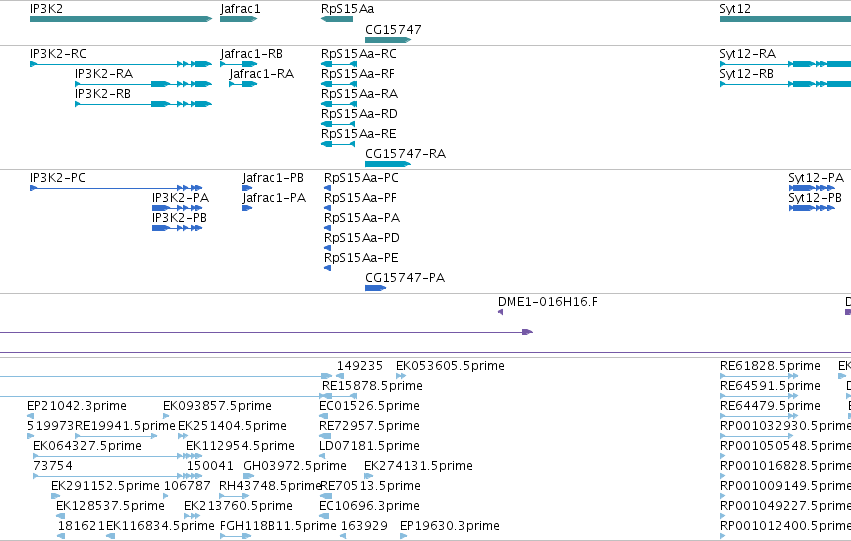Click the 106787 EST label
The image size is (851, 541).
coord(187,487)
